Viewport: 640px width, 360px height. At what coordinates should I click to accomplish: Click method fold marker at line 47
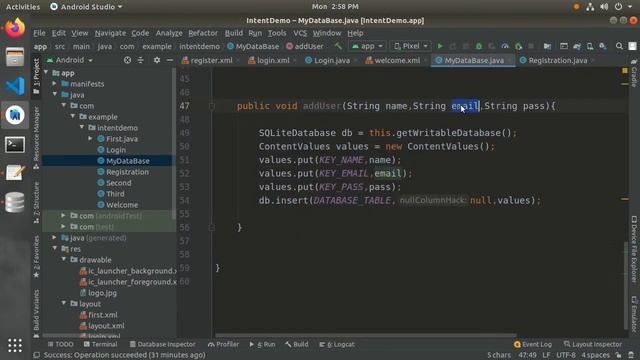(211, 106)
